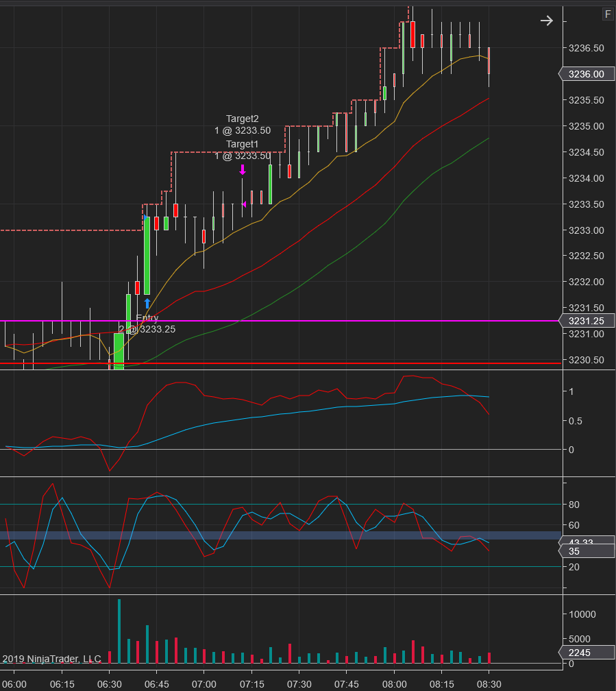The height and width of the screenshot is (691, 616).
Task: Click the 3232.00 price axis label
Action: click(x=587, y=282)
